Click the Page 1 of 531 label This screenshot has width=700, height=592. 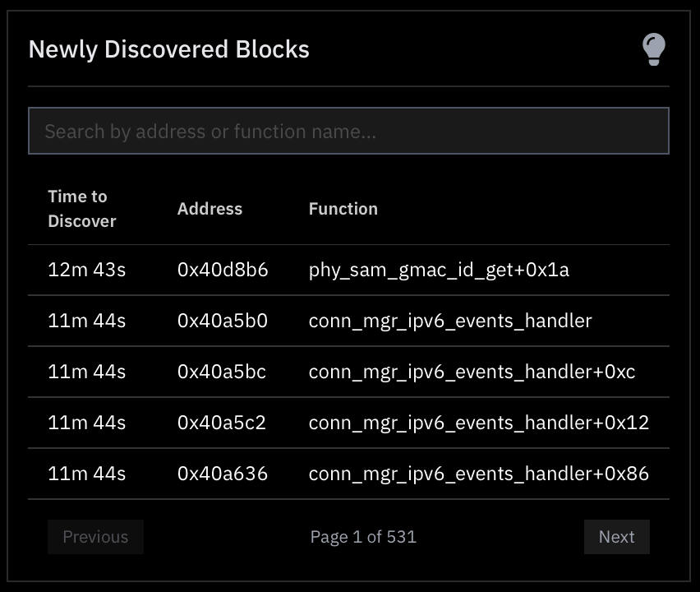pyautogui.click(x=363, y=536)
